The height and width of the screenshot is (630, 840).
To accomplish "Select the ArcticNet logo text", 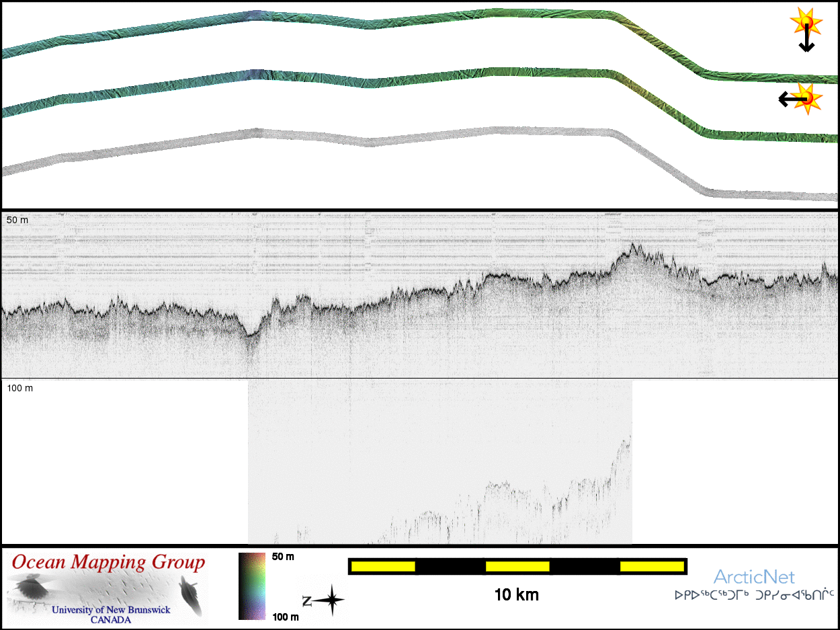I will 754,577.
